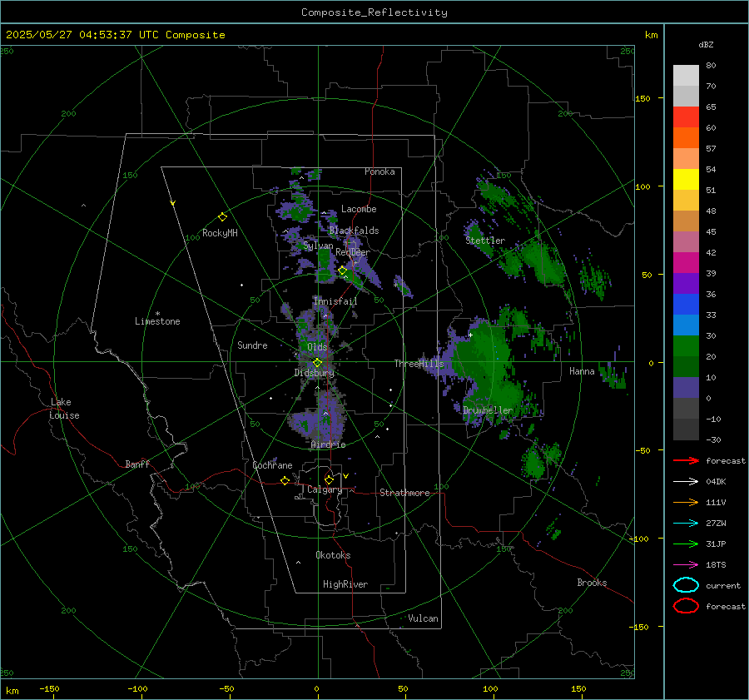749x700 pixels.
Task: Click the Banff label
Action: [137, 464]
